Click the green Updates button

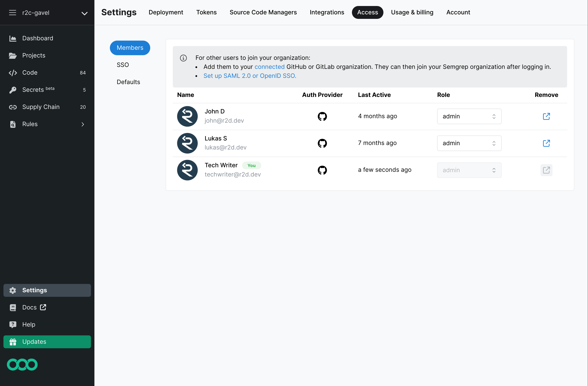pyautogui.click(x=47, y=342)
